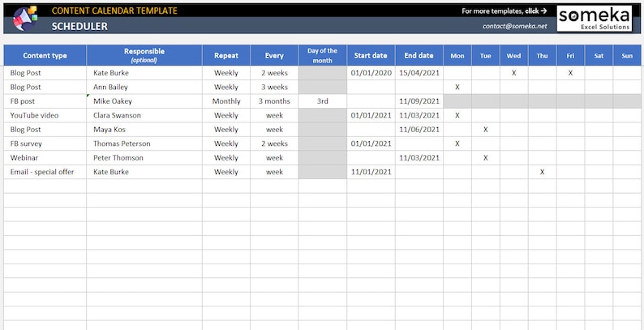Screen dimensions: 644x330
Task: Click the 11/03/2021 end date in Webinar row
Action: coord(419,157)
